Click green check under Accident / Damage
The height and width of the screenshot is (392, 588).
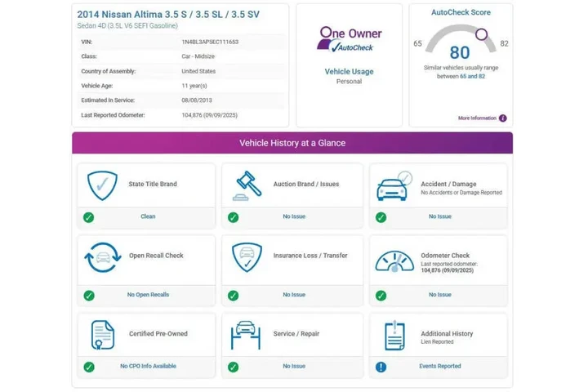[x=381, y=217]
